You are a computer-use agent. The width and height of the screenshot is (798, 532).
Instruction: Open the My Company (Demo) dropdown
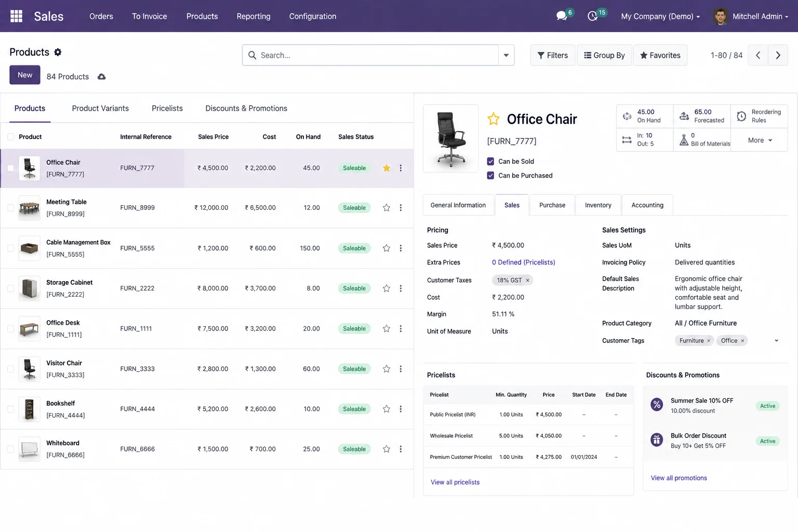[x=660, y=16]
